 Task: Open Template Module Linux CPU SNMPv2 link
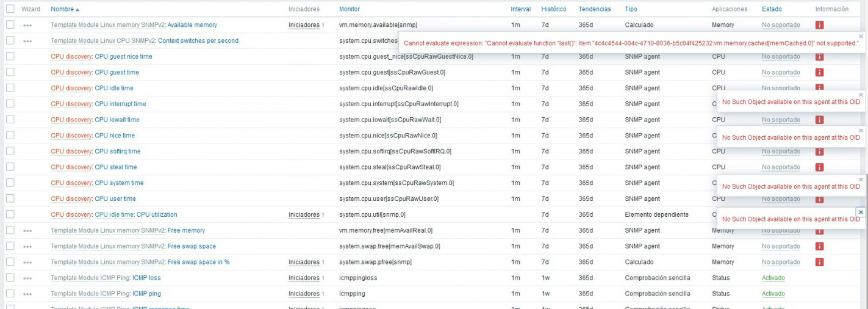(x=103, y=41)
